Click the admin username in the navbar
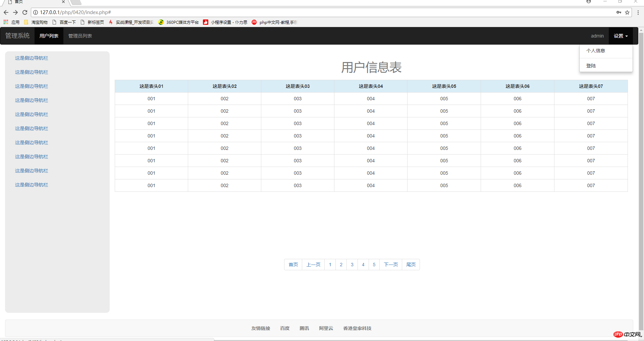 597,36
